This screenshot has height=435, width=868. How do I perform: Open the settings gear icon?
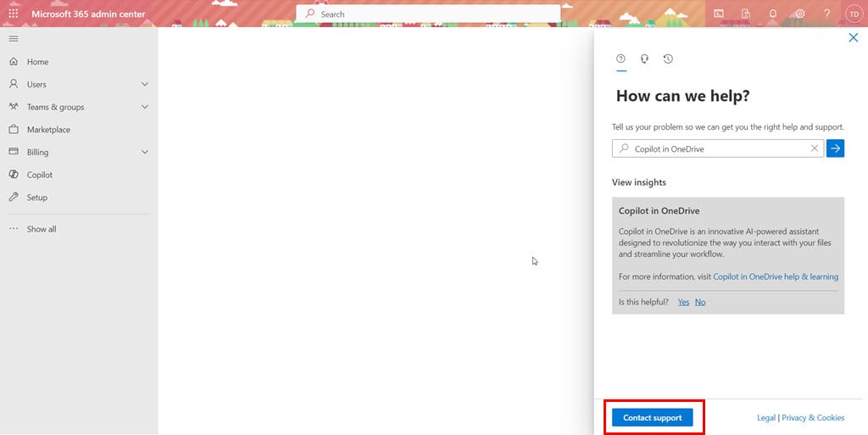click(x=800, y=14)
